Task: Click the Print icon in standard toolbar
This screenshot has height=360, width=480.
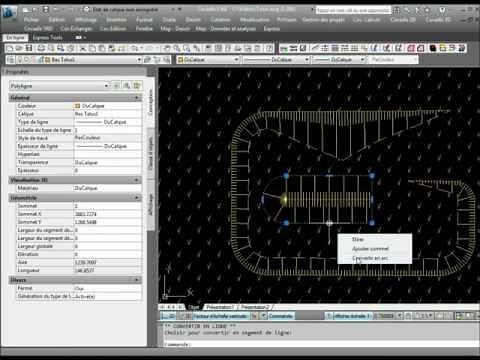Action: pyautogui.click(x=41, y=48)
